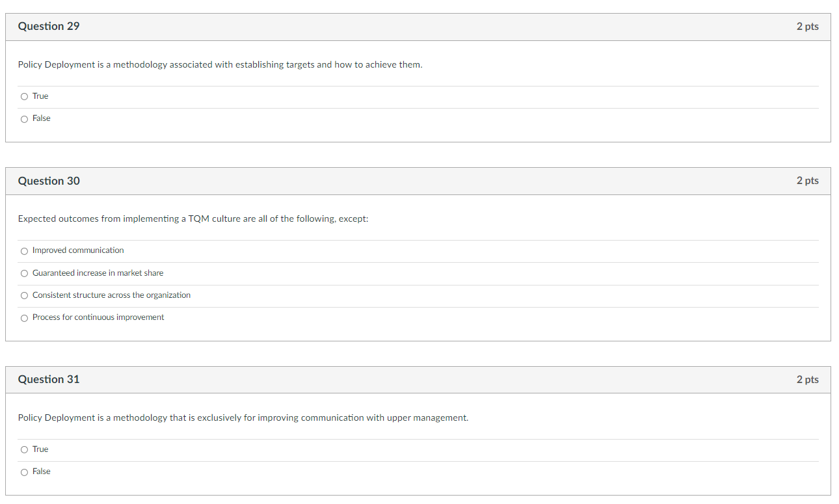
Task: Click the '2 pts' label on Question 30
Action: coord(808,181)
